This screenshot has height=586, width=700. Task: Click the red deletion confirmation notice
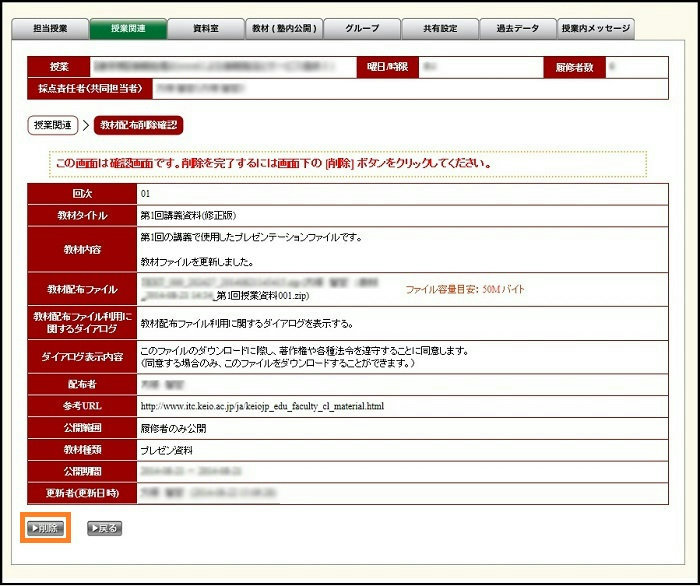[347, 163]
